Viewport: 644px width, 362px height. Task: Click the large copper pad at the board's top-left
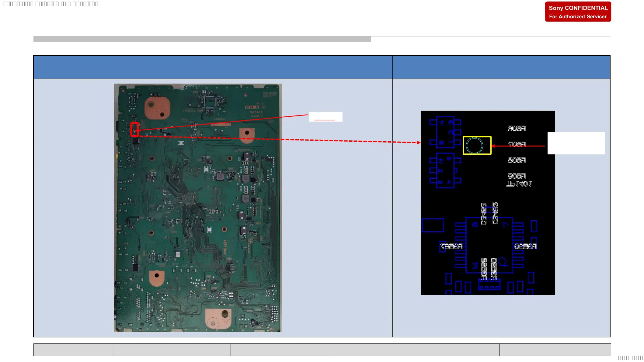pyautogui.click(x=157, y=108)
